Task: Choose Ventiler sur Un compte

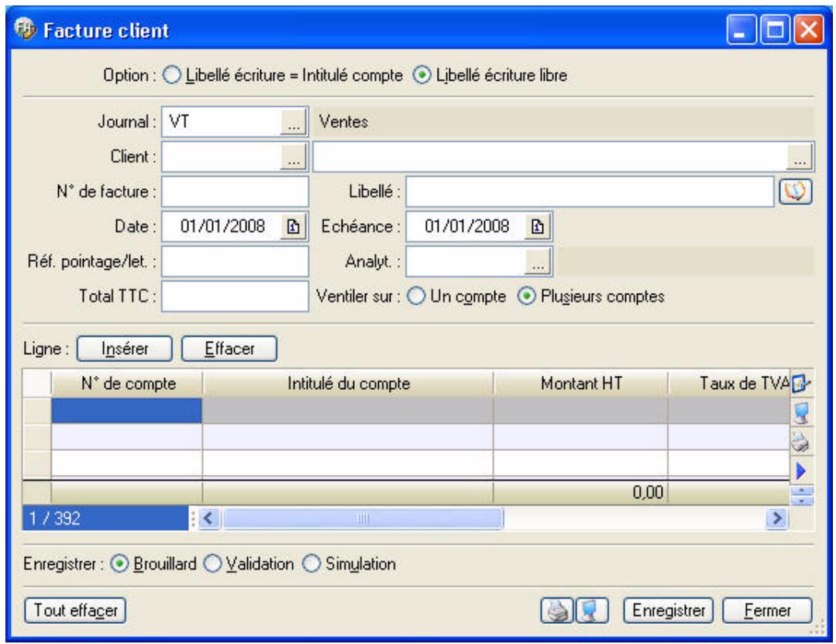Action: point(416,296)
